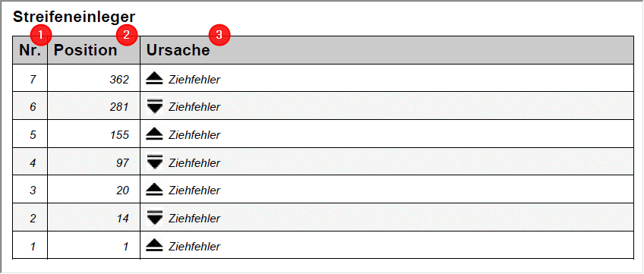
Task: Click the up-arrow icon in row 7
Action: [x=154, y=78]
